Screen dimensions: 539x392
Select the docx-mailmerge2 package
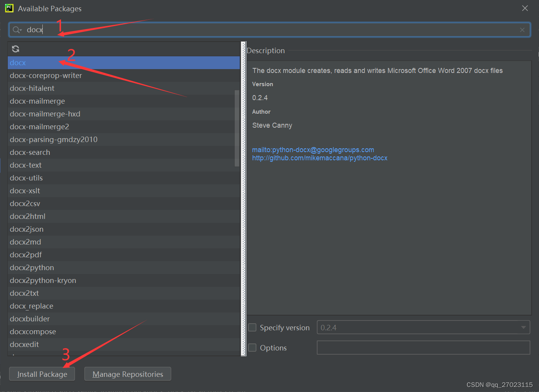[124, 127]
